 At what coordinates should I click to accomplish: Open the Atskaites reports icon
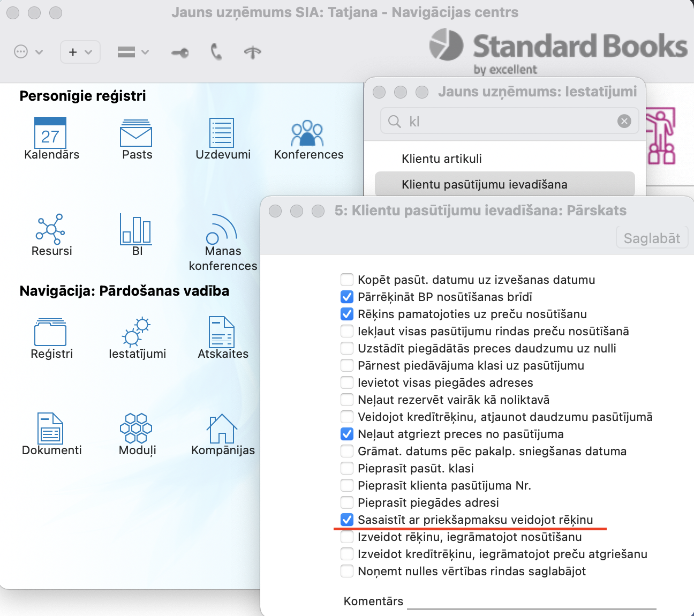click(222, 332)
